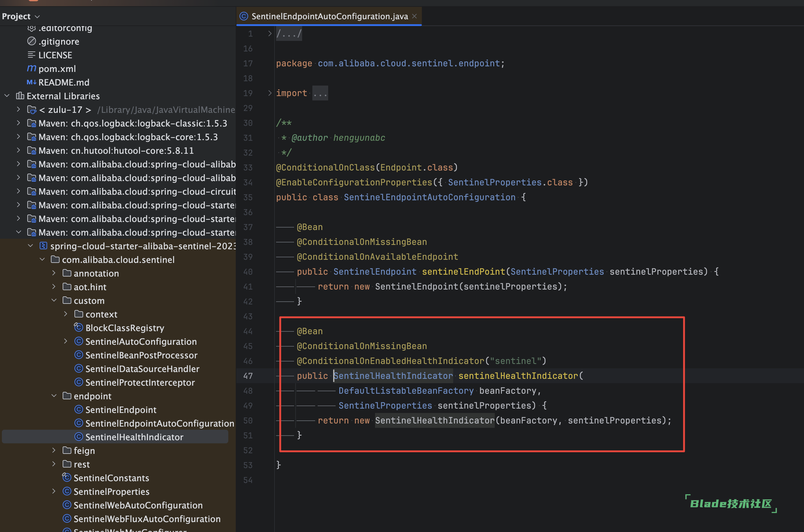Click the Maven pom.xml icon
This screenshot has height=532, width=804.
click(x=32, y=69)
